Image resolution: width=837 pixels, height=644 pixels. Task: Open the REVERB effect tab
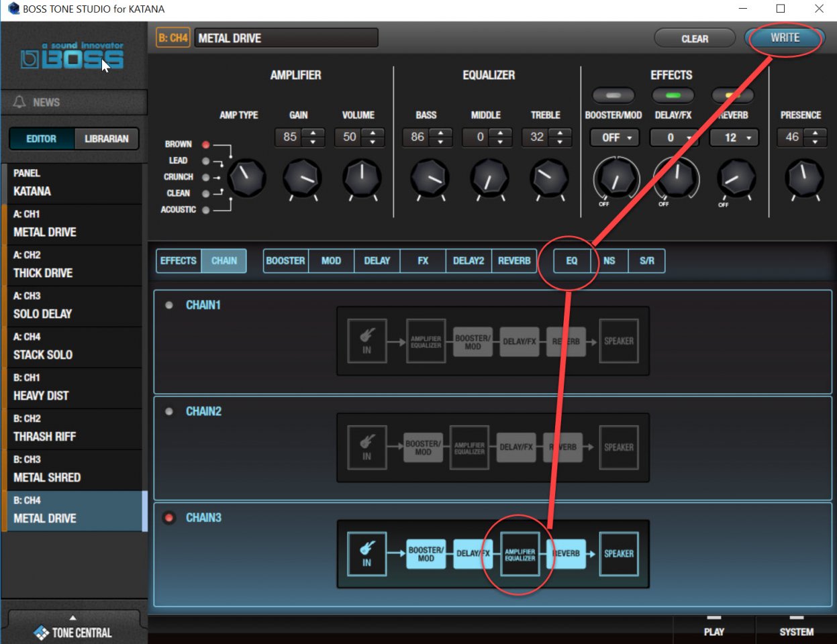tap(515, 261)
